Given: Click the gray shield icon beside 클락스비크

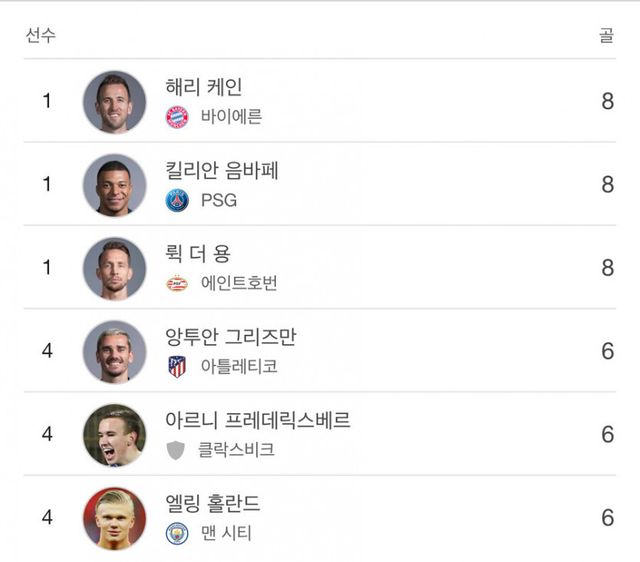Looking at the screenshot, I should (177, 450).
